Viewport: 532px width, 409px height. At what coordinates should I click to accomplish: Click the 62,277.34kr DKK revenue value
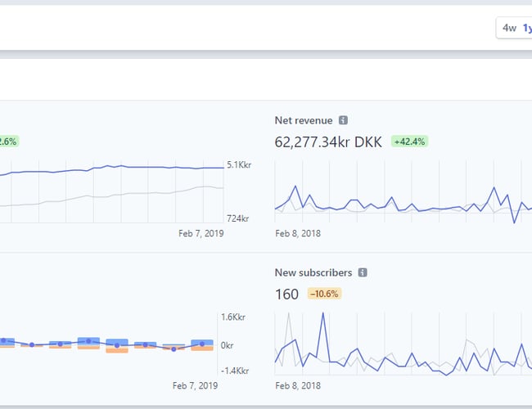point(329,142)
